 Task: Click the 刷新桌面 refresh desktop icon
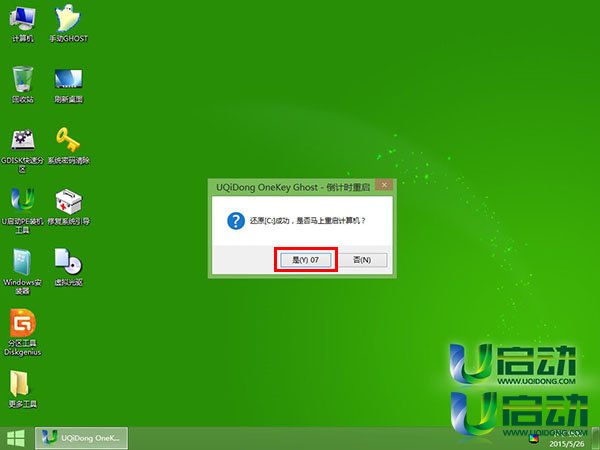[68, 85]
